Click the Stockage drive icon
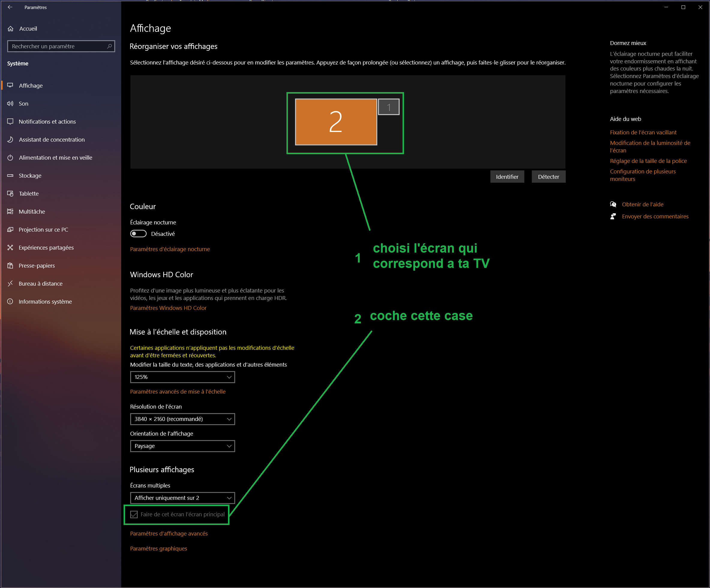The image size is (710, 588). point(10,175)
